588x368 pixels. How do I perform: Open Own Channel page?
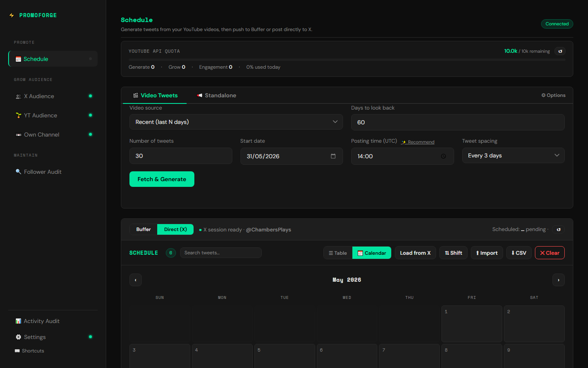[x=53, y=135]
